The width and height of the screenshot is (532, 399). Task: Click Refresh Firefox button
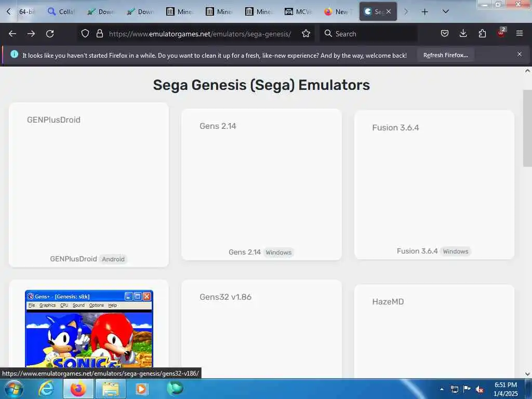(x=445, y=55)
